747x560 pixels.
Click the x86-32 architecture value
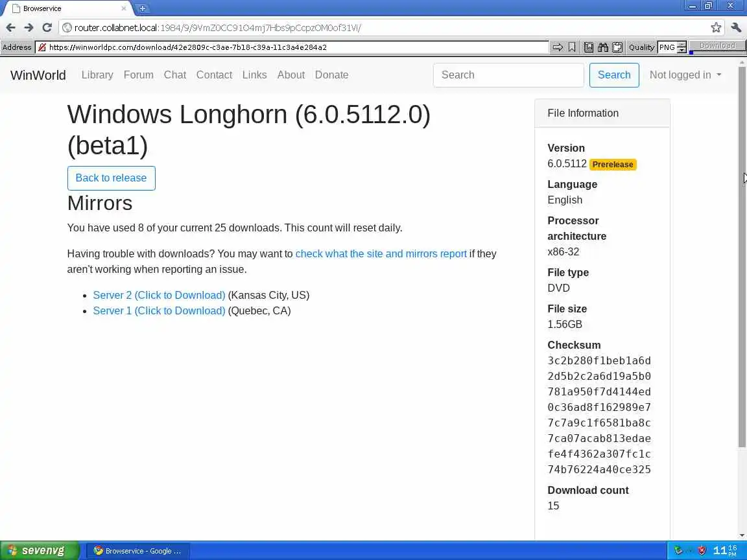click(x=563, y=252)
